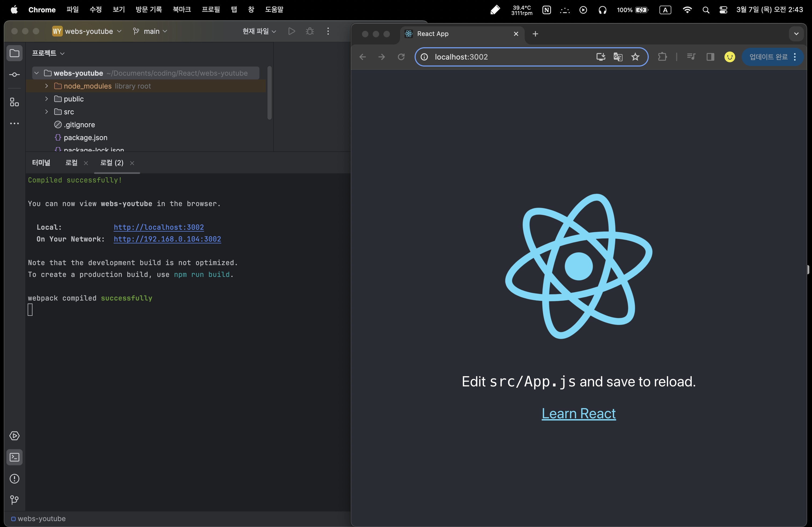Toggle Chrome side panel
Screen dimensions: 812x527
tap(710, 57)
